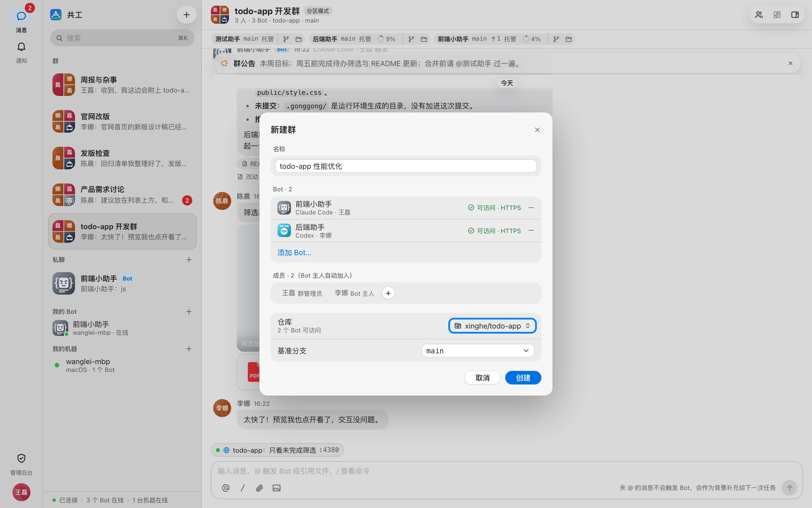Open the 前端小助手 private chat

122,283
